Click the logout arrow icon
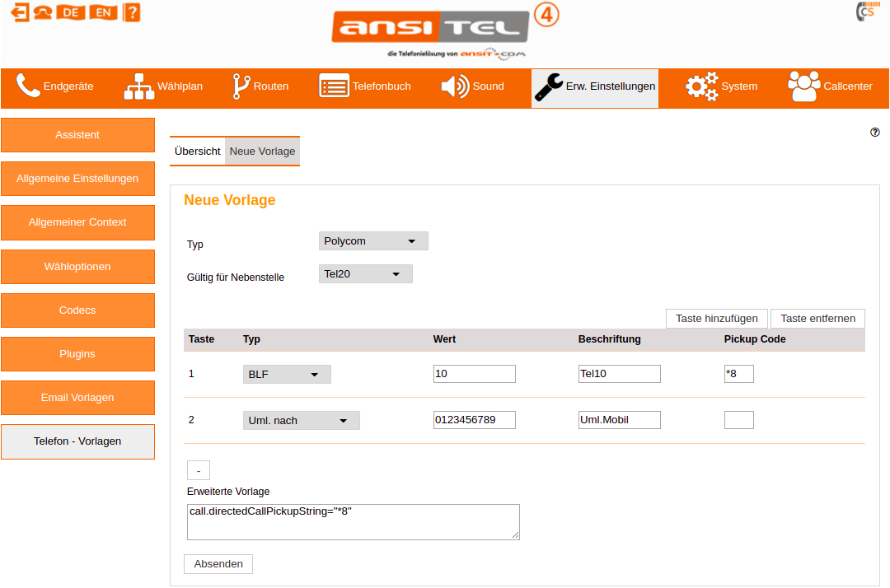The width and height of the screenshot is (890, 588). coord(21,12)
